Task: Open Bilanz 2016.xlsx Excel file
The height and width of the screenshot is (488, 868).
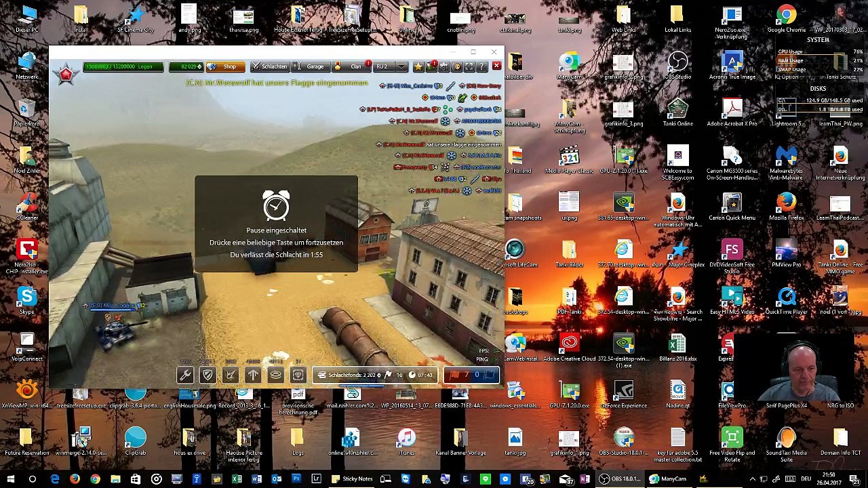Action: (x=677, y=348)
